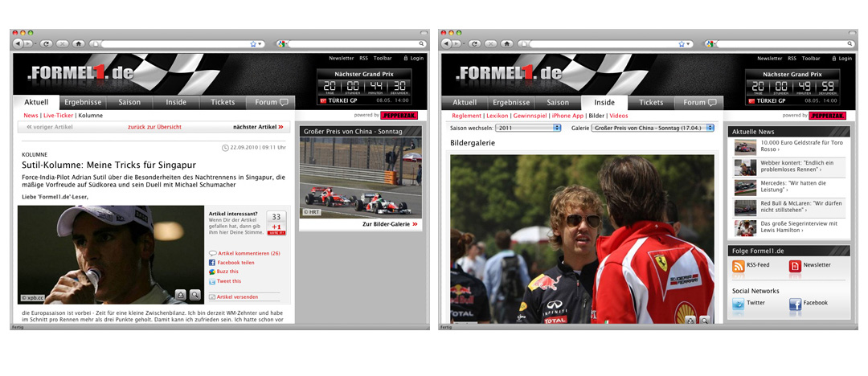Click address bar dropdown arrow in right browser
The width and height of the screenshot is (868, 376).
690,43
